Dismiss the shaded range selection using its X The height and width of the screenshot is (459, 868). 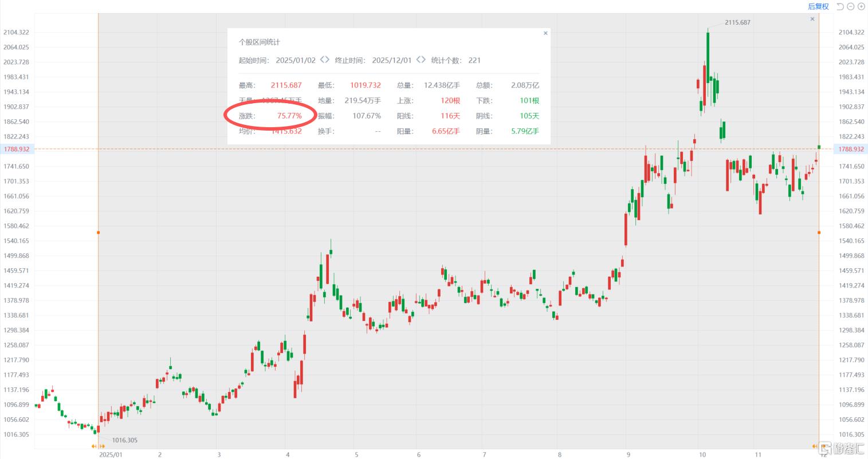coord(812,19)
